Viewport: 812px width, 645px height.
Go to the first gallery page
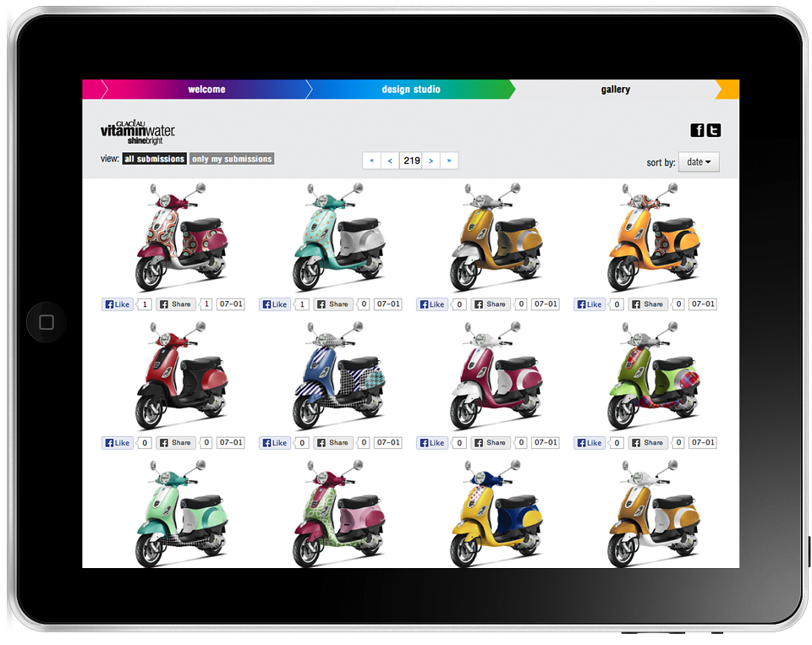(x=372, y=161)
